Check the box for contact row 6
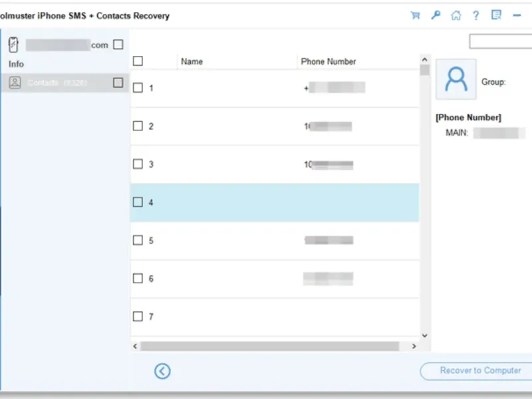Viewport: 532px width, 399px height. coord(138,278)
